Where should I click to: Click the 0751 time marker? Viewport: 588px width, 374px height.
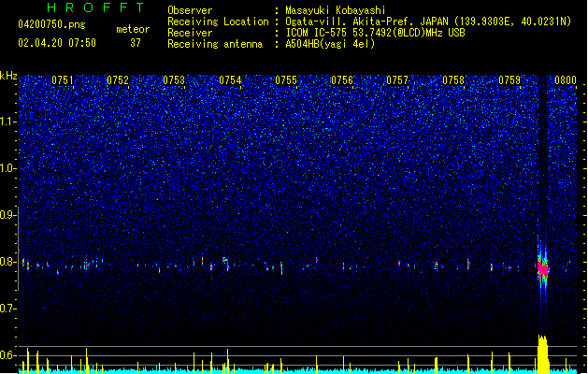[63, 80]
